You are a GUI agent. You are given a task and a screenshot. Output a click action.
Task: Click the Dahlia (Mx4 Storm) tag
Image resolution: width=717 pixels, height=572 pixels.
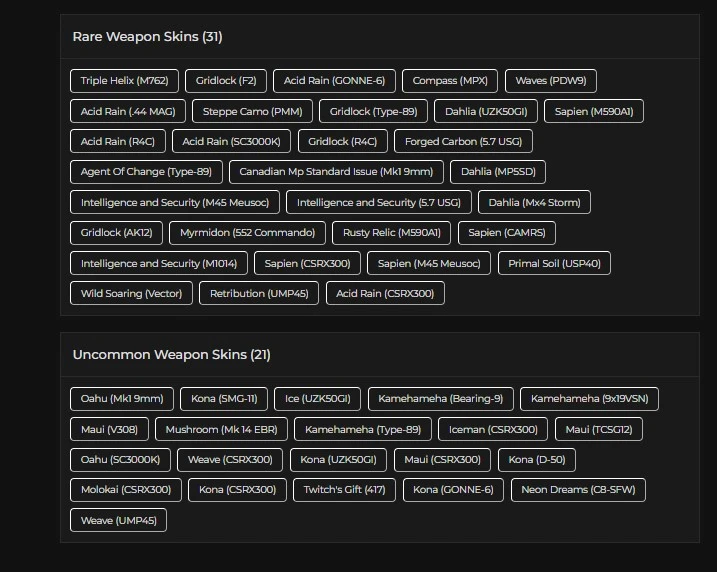coord(534,202)
